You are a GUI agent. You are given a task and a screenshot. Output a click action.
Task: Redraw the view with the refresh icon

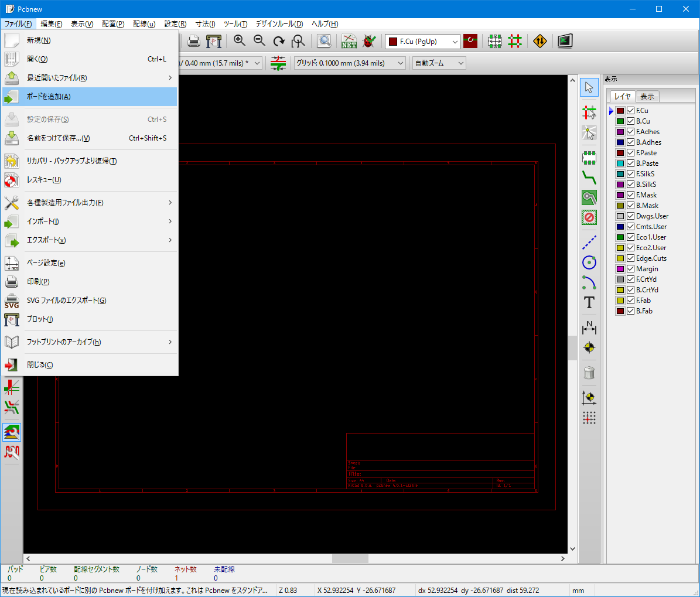tap(279, 41)
